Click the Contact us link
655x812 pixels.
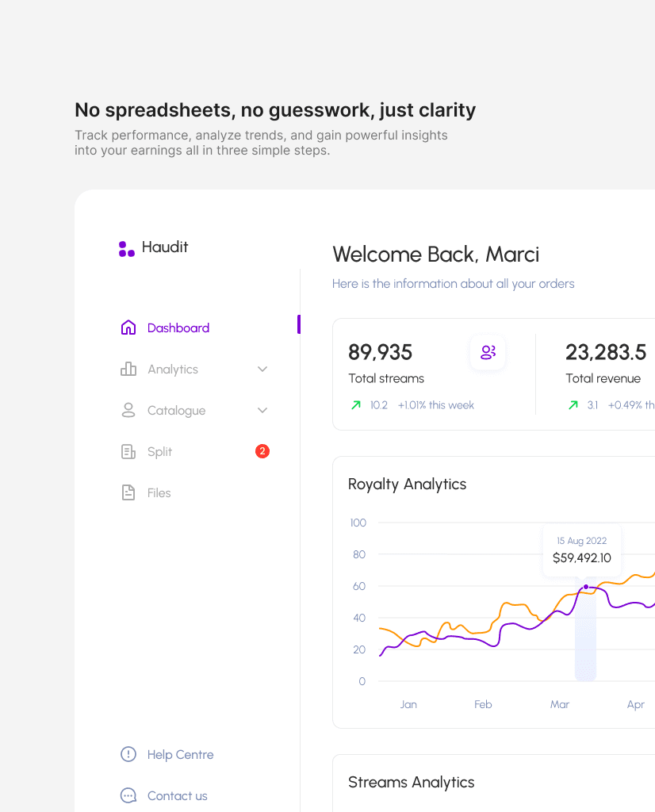[x=177, y=795]
